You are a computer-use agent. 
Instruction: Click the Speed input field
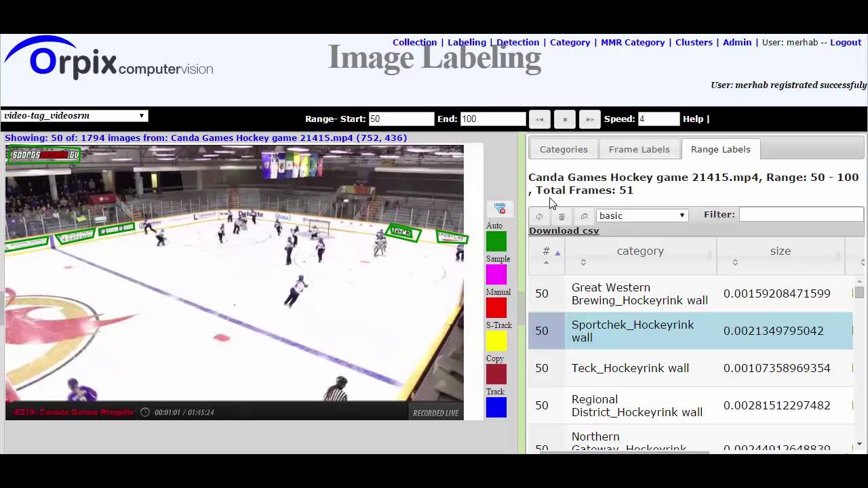click(x=658, y=119)
